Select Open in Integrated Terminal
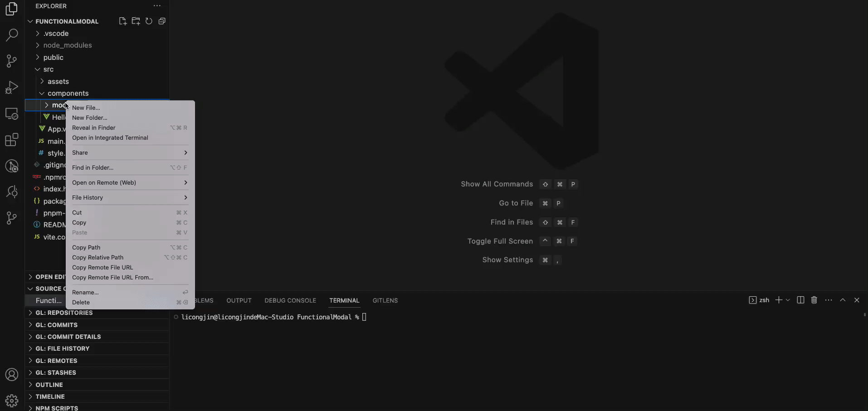The image size is (868, 411). 130,137
